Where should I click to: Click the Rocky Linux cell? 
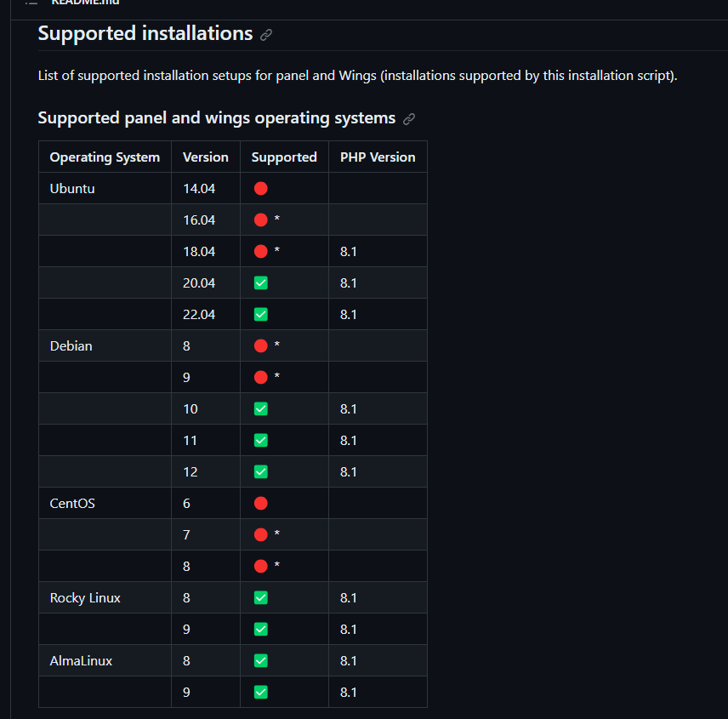85,597
